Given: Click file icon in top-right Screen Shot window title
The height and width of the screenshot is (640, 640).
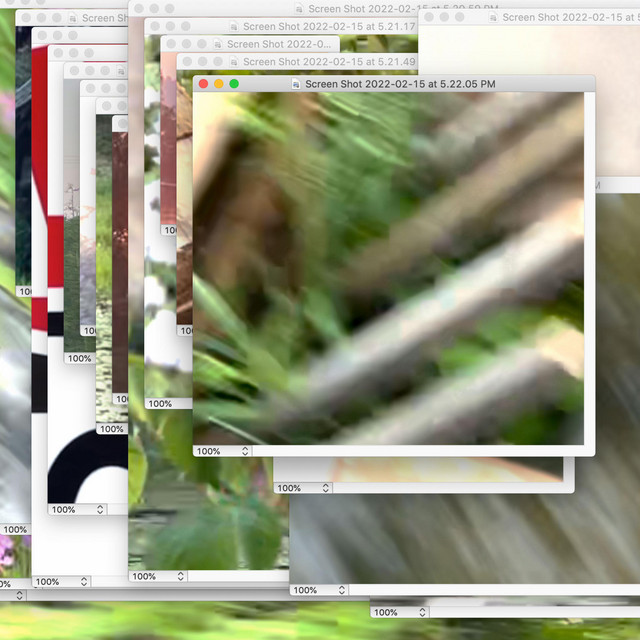Looking at the screenshot, I should coord(493,17).
